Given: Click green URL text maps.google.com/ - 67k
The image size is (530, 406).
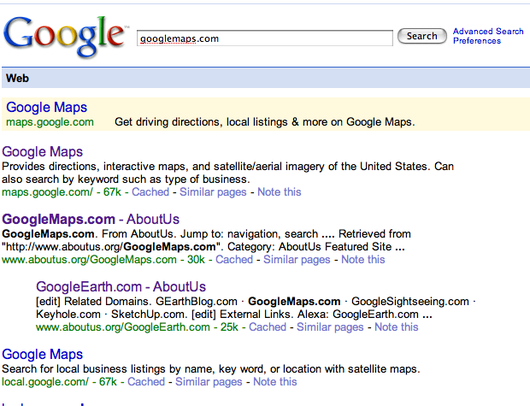Looking at the screenshot, I should point(61,192).
